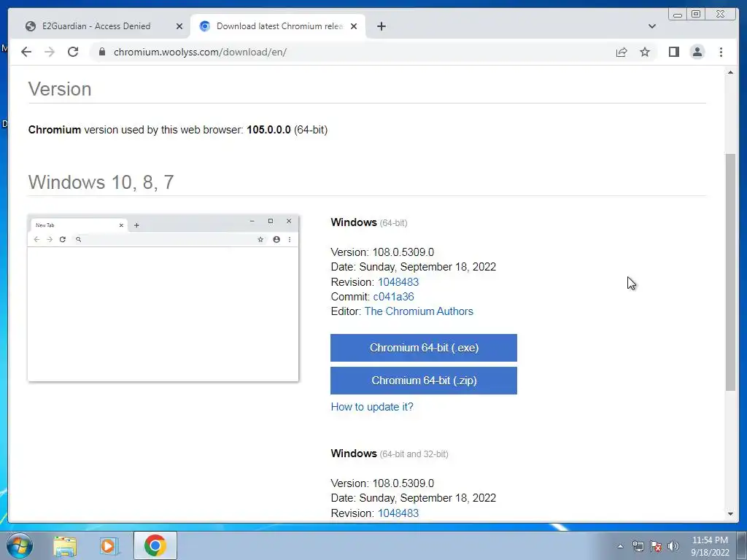Click the page vertical scrollbar thumb

730,273
